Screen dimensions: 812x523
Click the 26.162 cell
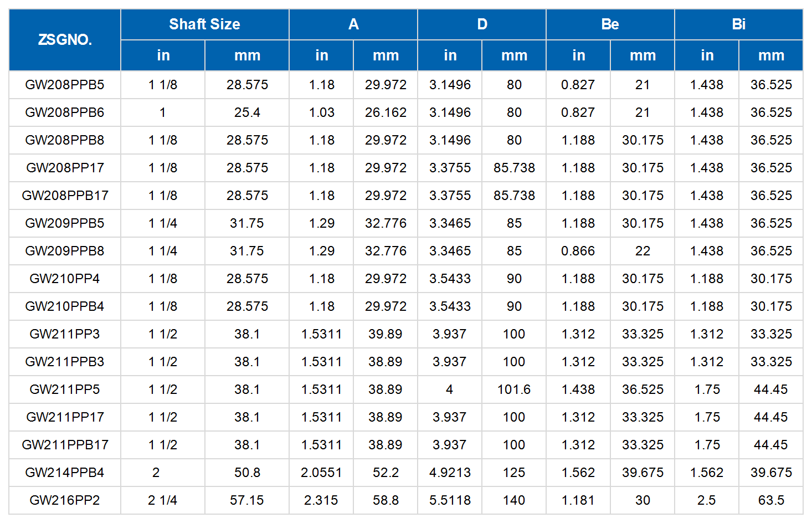(x=386, y=112)
